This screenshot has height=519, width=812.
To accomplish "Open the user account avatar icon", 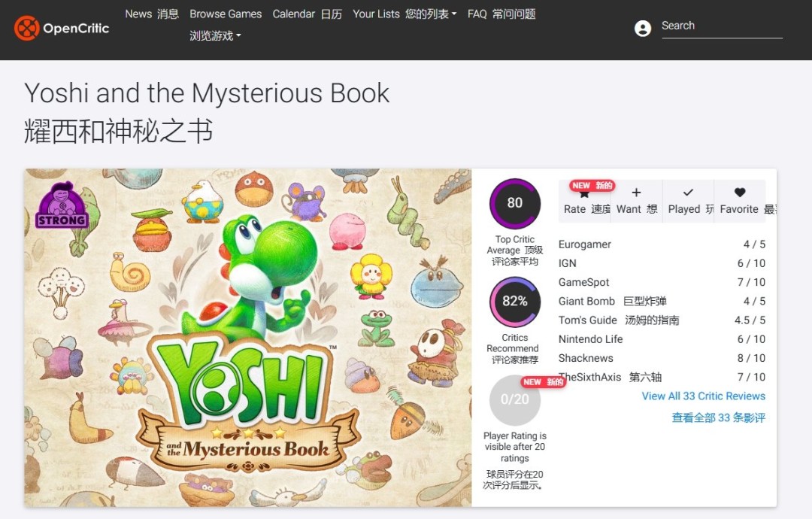I will [x=643, y=29].
